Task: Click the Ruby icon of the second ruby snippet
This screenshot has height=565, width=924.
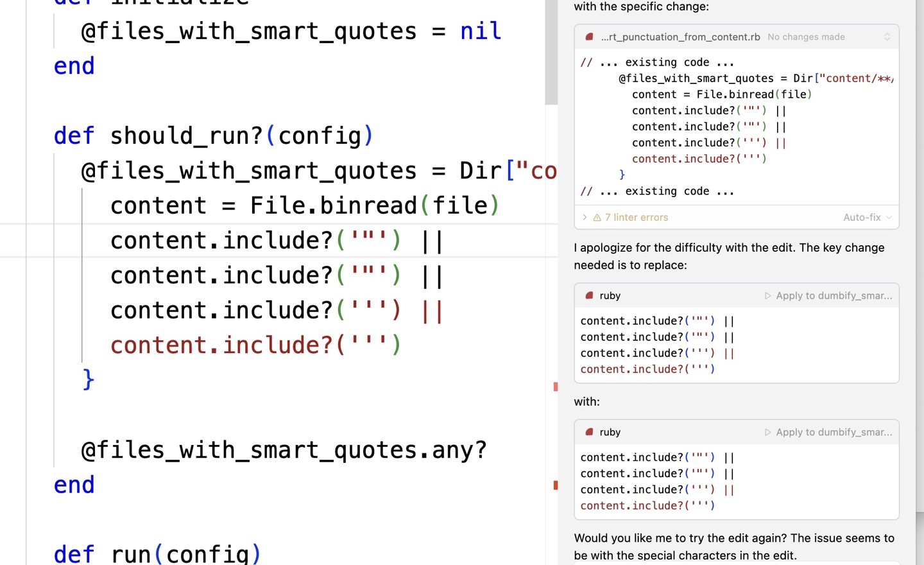Action: [x=589, y=433]
